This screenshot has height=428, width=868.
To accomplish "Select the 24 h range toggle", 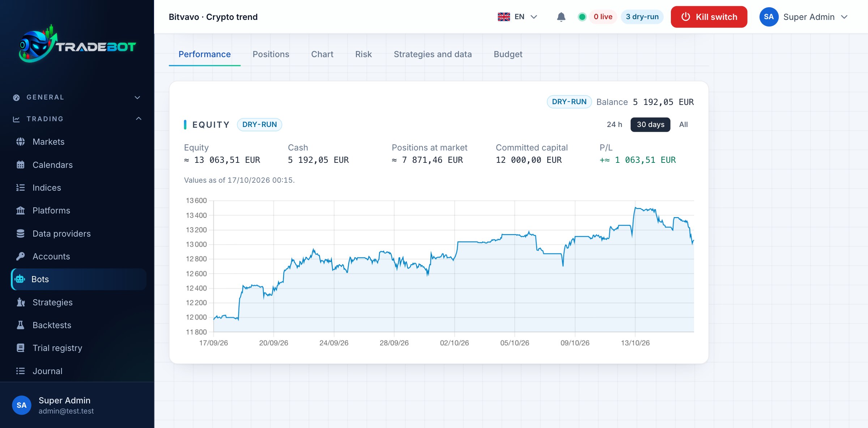I will pyautogui.click(x=614, y=125).
